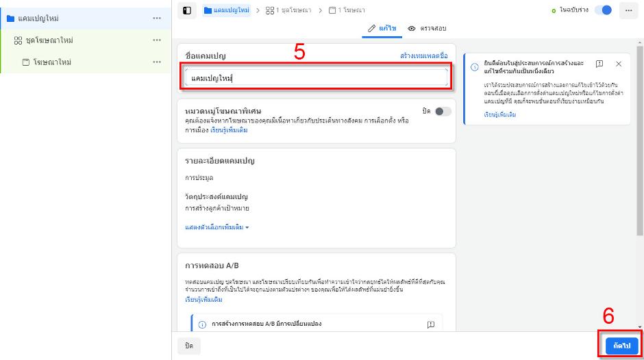Select แคมเปญใหม่ in the left tree
Viewport: 644px width, 360px height.
tap(38, 18)
